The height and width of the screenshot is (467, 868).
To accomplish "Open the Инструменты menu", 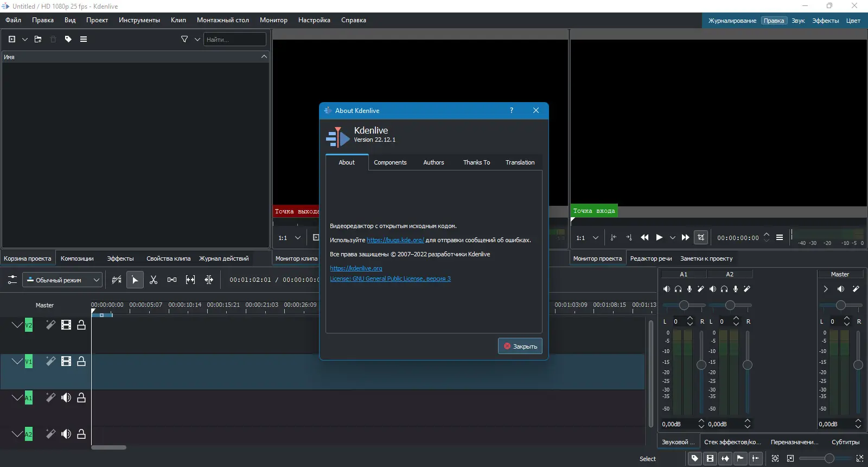I will pos(139,20).
